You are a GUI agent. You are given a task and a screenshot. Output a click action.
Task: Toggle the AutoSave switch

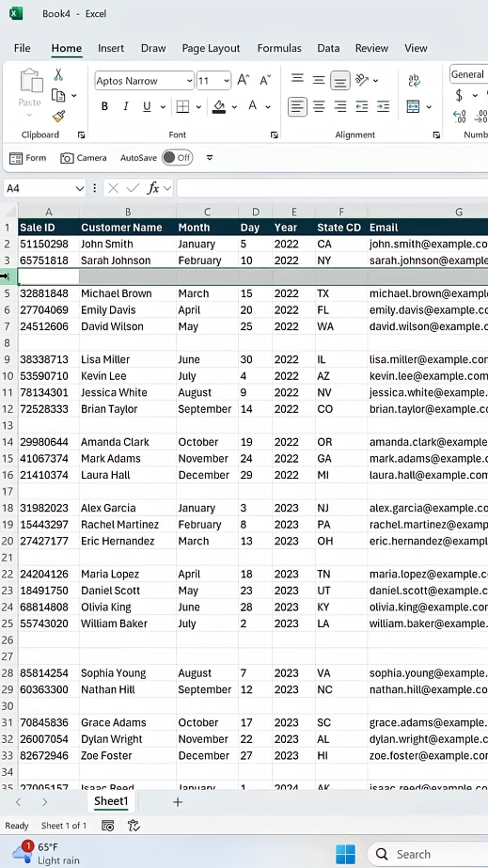177,158
